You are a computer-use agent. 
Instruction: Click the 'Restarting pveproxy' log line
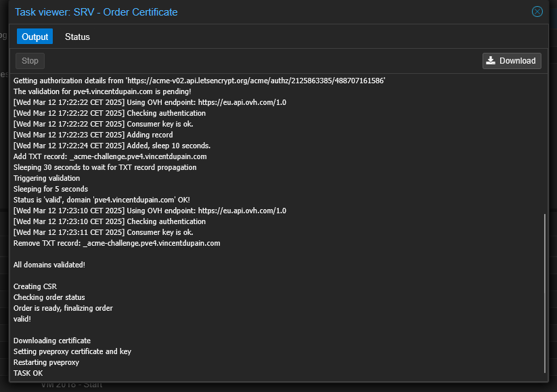(46, 362)
